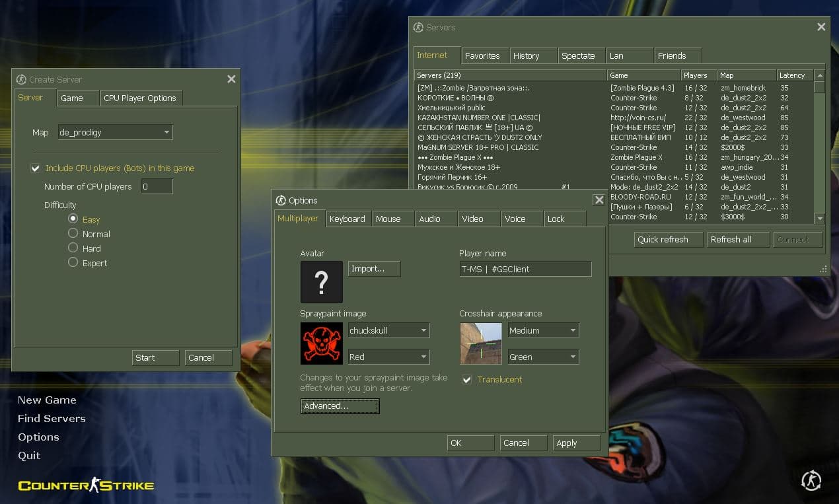839x504 pixels.
Task: Select Expert difficulty
Action: 73,262
